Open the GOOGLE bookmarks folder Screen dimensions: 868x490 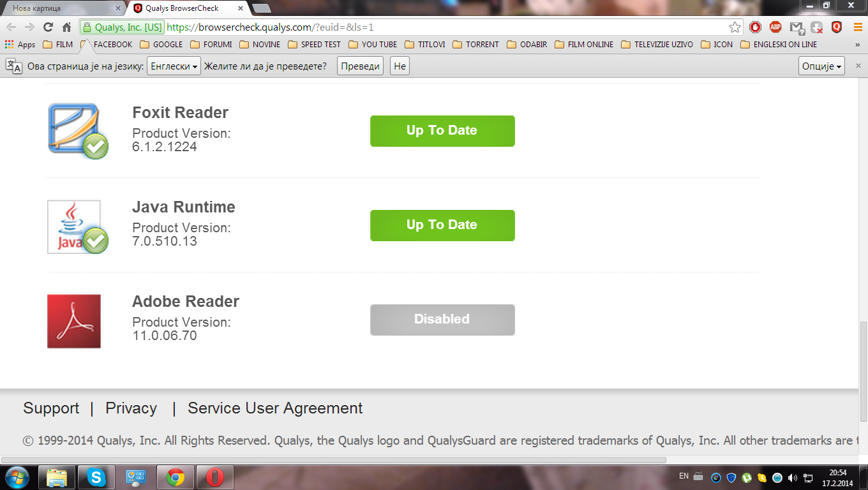(161, 45)
